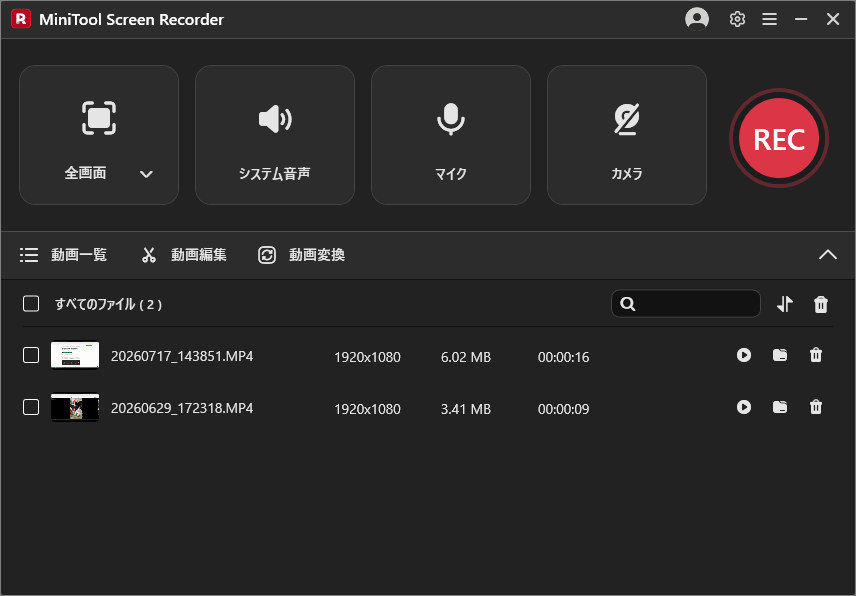Open folder location of 20260717_143851.MP4
This screenshot has height=596, width=856.
pyautogui.click(x=780, y=355)
